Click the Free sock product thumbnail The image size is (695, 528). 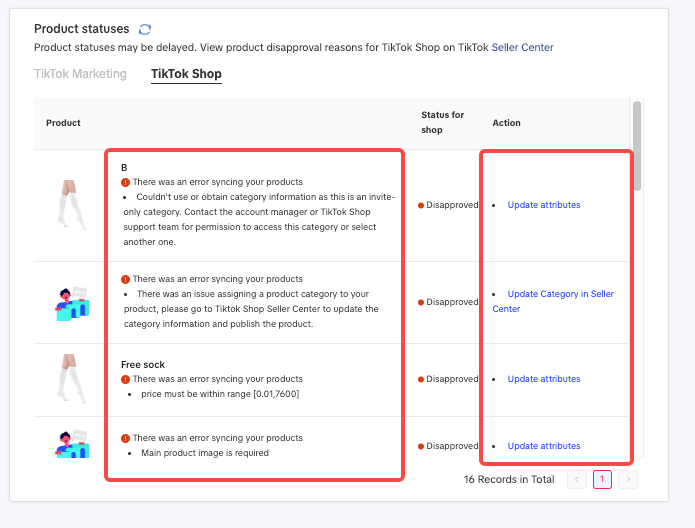point(69,379)
